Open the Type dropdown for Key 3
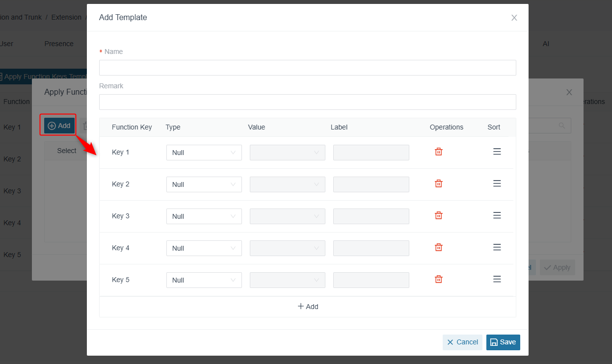 point(204,216)
